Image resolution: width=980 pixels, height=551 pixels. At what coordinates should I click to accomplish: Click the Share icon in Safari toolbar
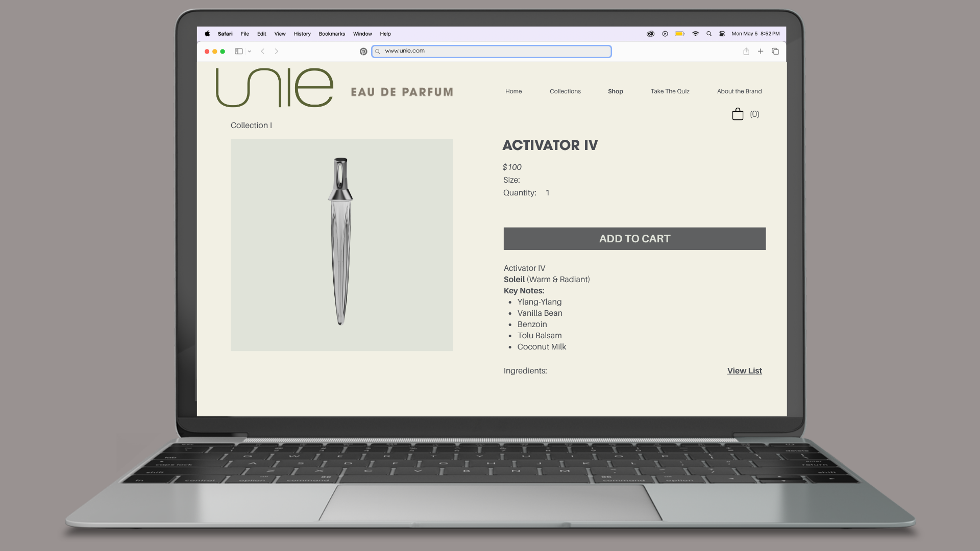tap(746, 51)
